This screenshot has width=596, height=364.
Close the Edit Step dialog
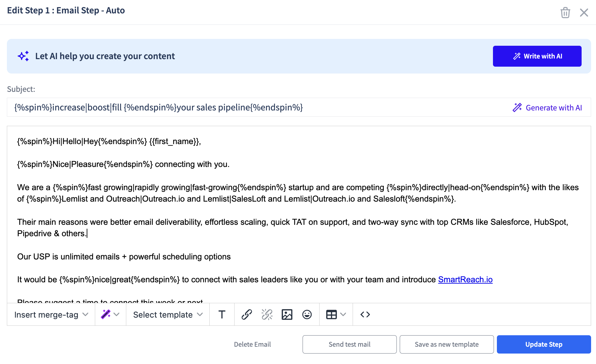coord(584,13)
